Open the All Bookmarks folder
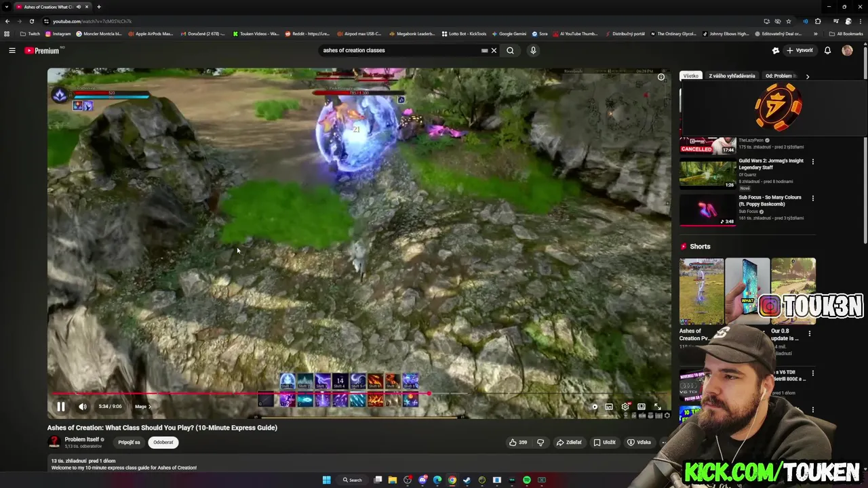The height and width of the screenshot is (488, 868). (846, 34)
